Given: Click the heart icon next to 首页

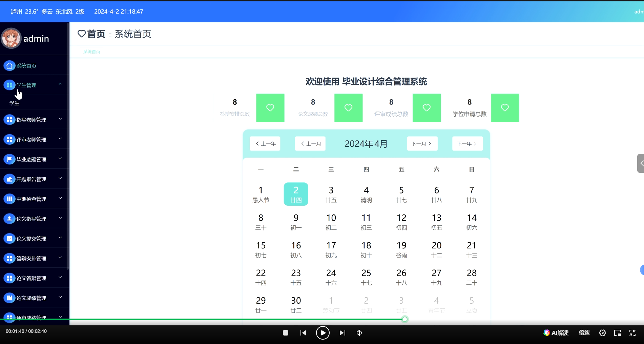Looking at the screenshot, I should [x=82, y=34].
